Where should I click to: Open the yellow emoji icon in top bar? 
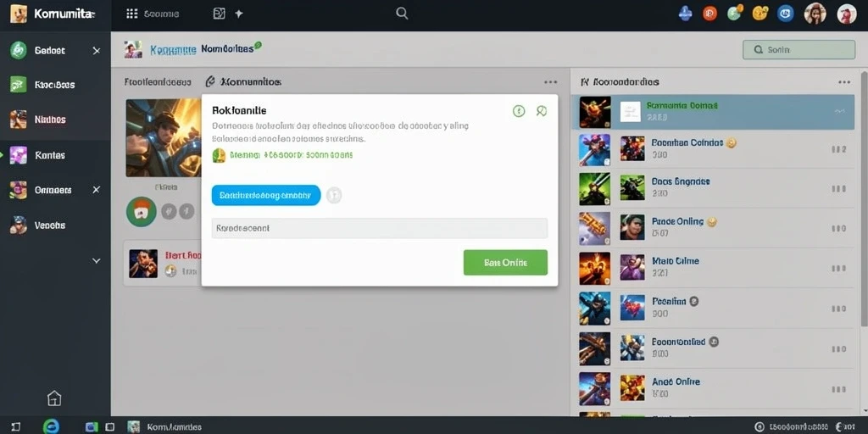pyautogui.click(x=760, y=14)
